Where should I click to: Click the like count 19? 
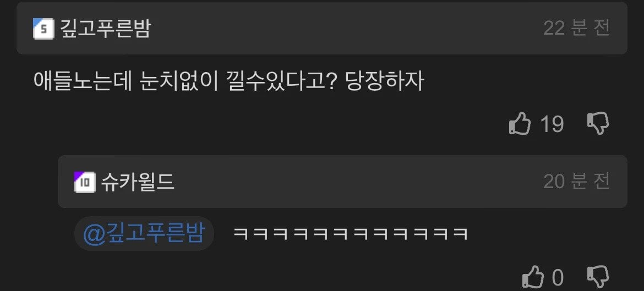tap(552, 124)
